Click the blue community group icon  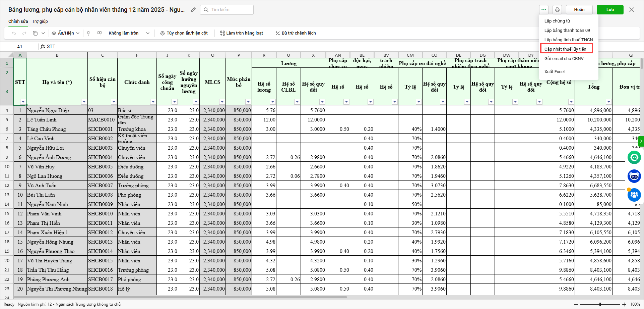click(x=634, y=195)
